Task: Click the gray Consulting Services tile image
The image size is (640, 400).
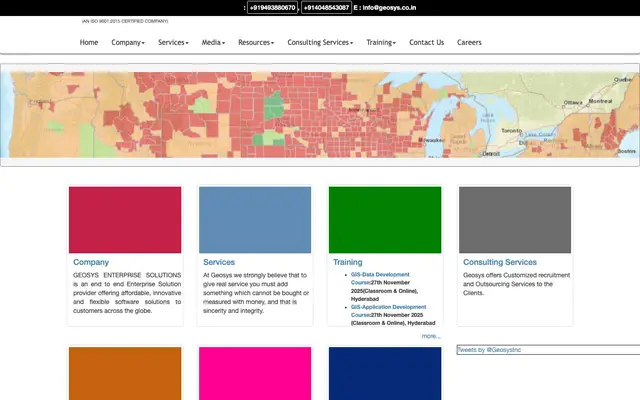Action: click(515, 220)
